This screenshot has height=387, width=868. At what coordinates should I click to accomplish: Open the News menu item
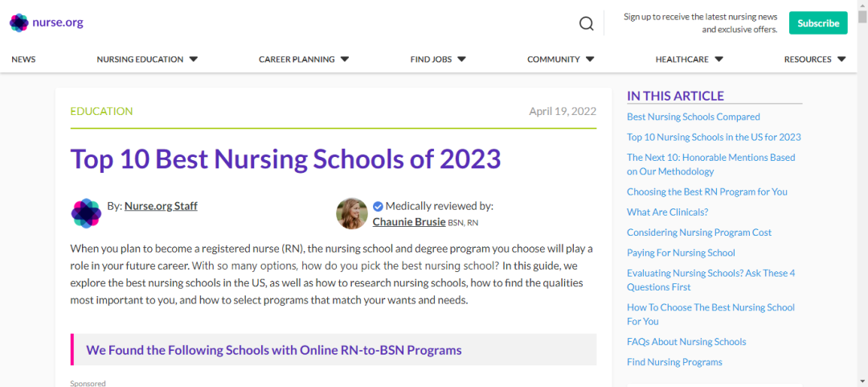(23, 60)
